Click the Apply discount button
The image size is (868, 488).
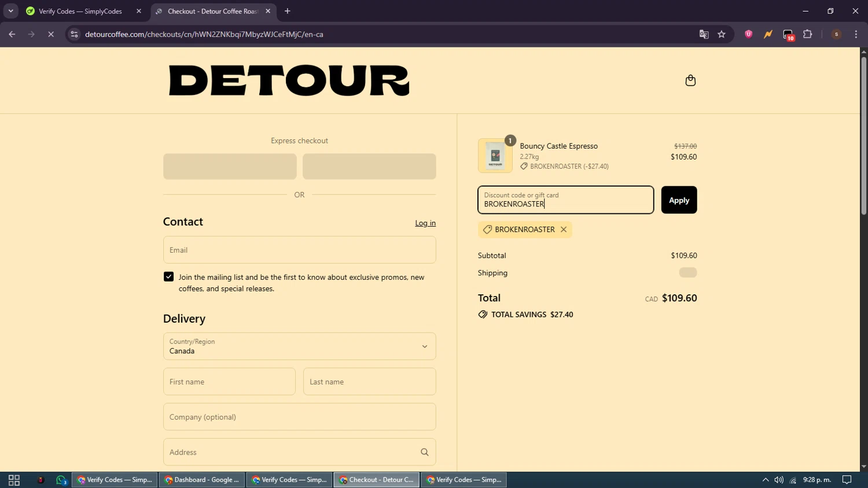pyautogui.click(x=679, y=200)
